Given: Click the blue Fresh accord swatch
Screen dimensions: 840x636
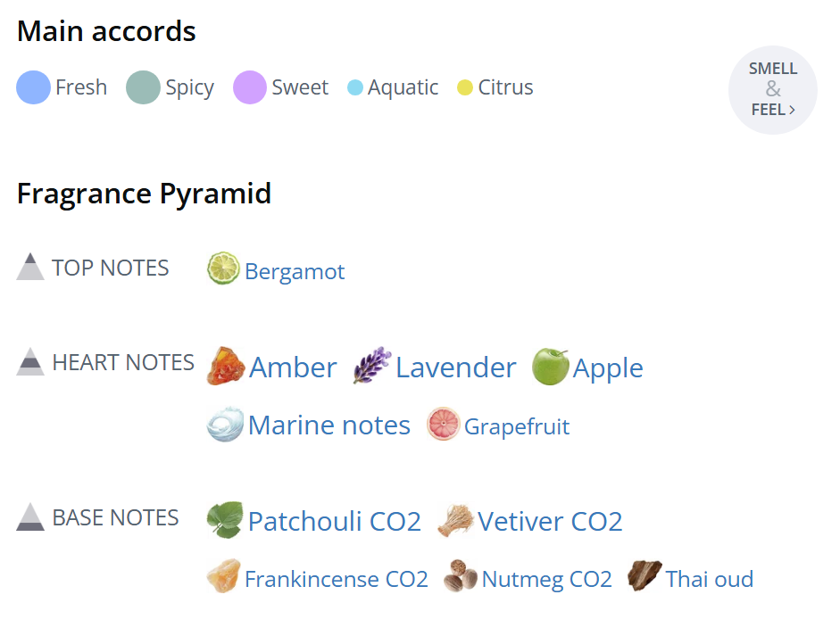Looking at the screenshot, I should click(x=34, y=87).
